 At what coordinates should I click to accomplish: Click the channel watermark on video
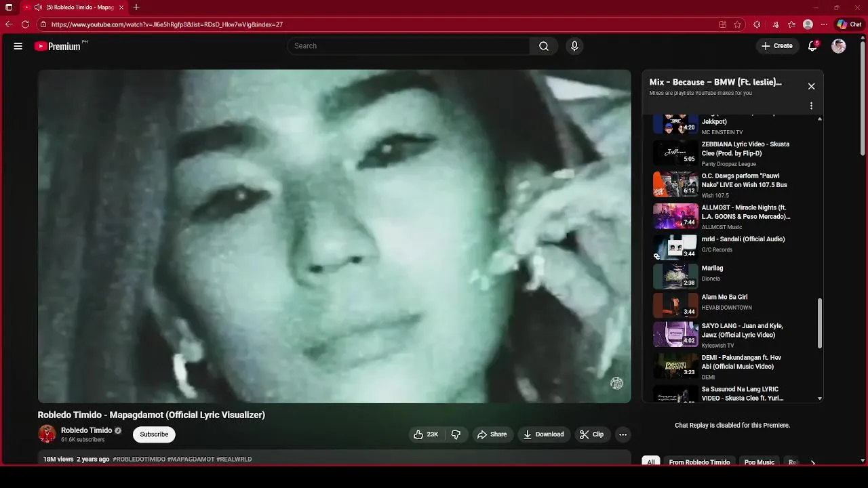tap(616, 384)
